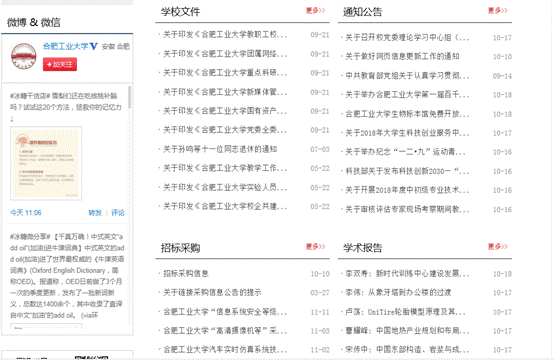Open the 招标采购信息 entry
This screenshot has height=360, width=554.
[x=185, y=273]
